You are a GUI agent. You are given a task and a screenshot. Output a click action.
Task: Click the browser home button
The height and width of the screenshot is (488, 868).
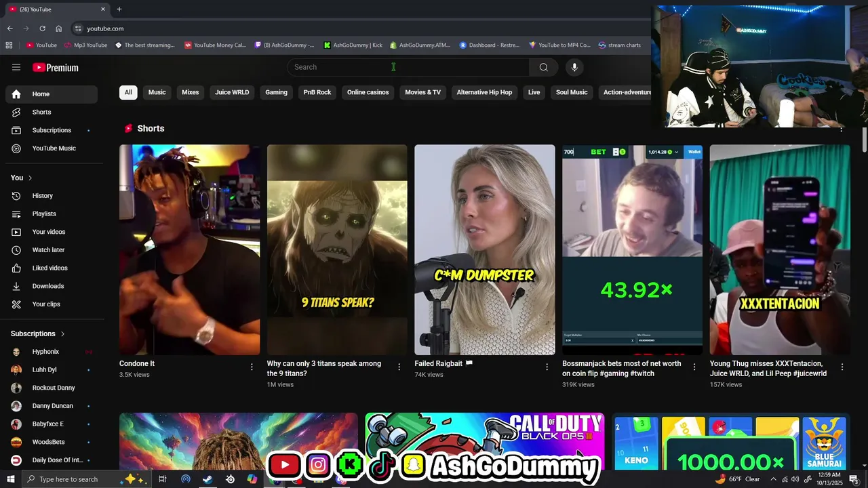coord(59,28)
